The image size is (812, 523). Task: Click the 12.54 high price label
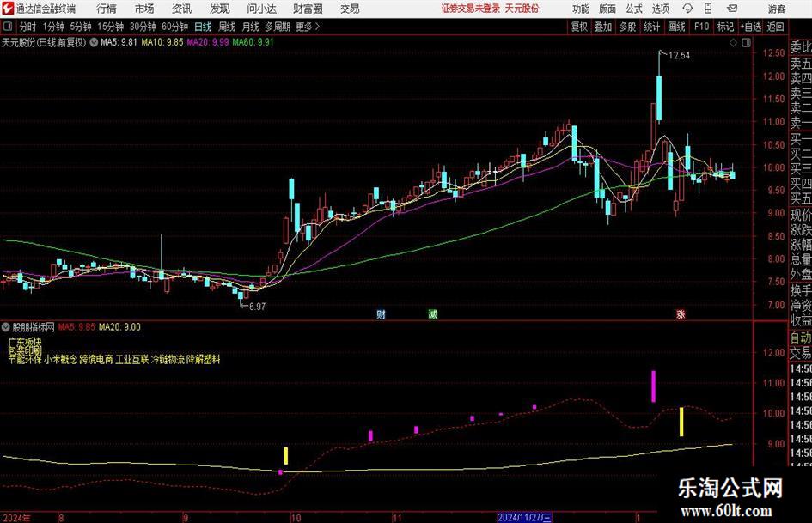[679, 56]
